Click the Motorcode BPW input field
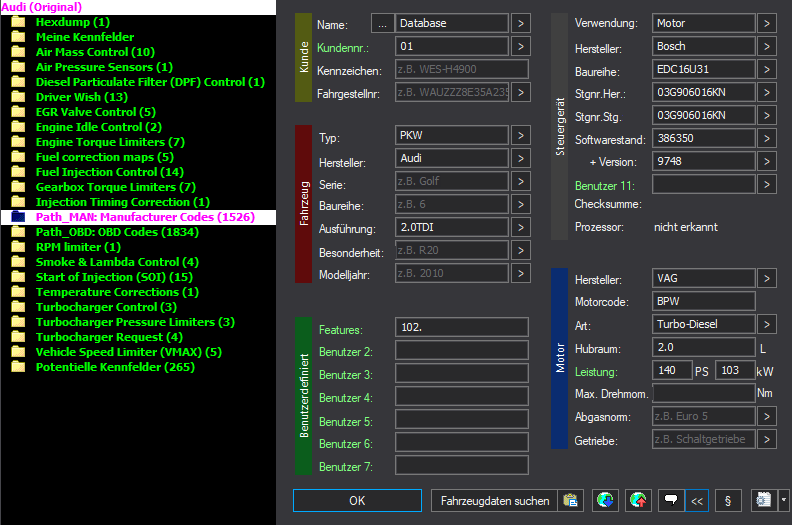 pos(704,301)
